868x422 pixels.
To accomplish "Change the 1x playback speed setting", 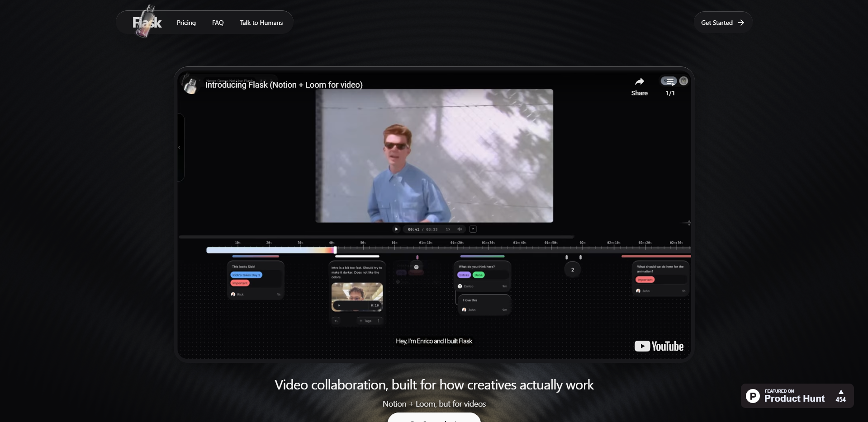I will point(448,229).
